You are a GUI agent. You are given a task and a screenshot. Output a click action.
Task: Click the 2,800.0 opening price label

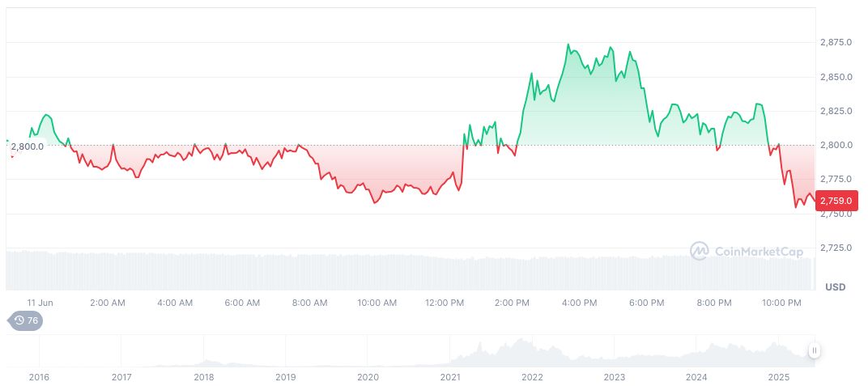coord(28,146)
